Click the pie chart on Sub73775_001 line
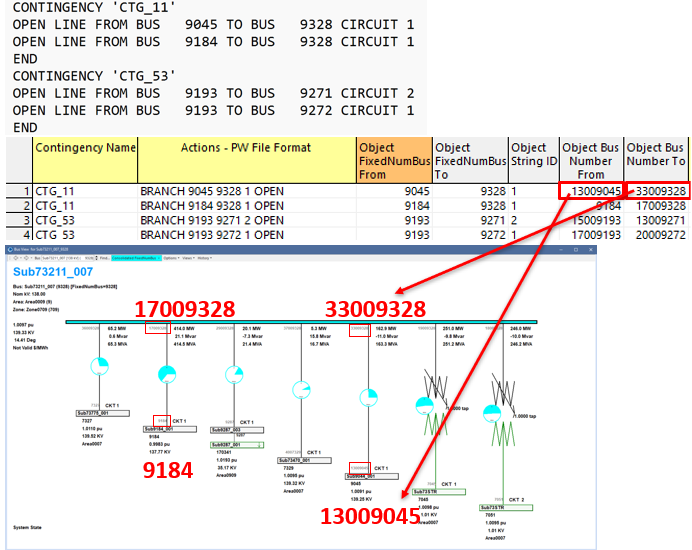Screen dimensions: 692x550 tap(99, 366)
